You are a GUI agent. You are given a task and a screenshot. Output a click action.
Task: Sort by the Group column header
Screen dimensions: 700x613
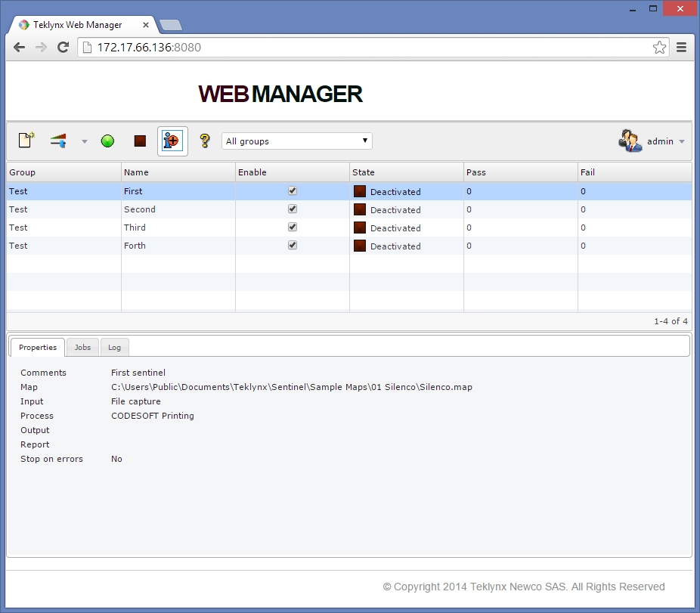(63, 172)
